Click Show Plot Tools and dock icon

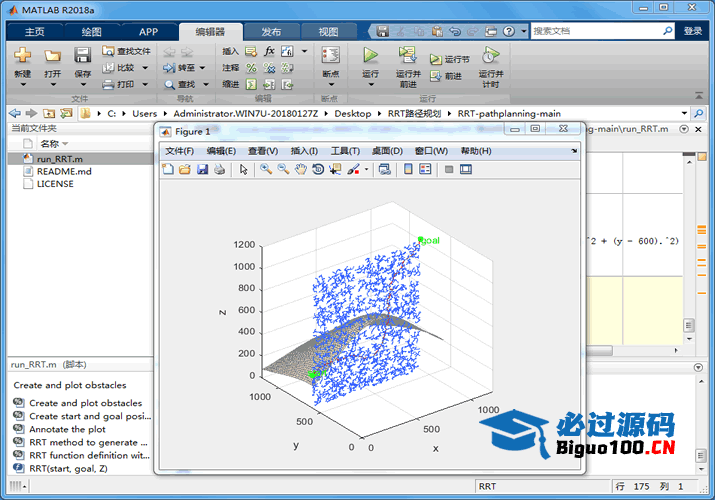[x=466, y=170]
